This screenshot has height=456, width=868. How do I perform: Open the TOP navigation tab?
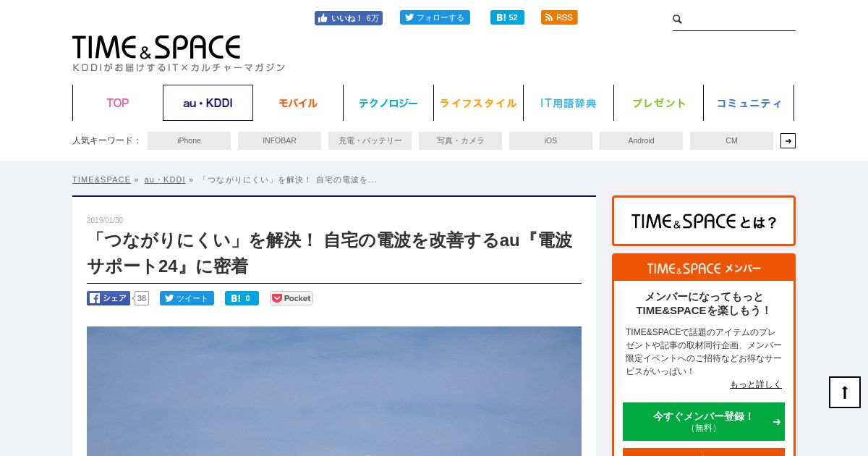(117, 103)
